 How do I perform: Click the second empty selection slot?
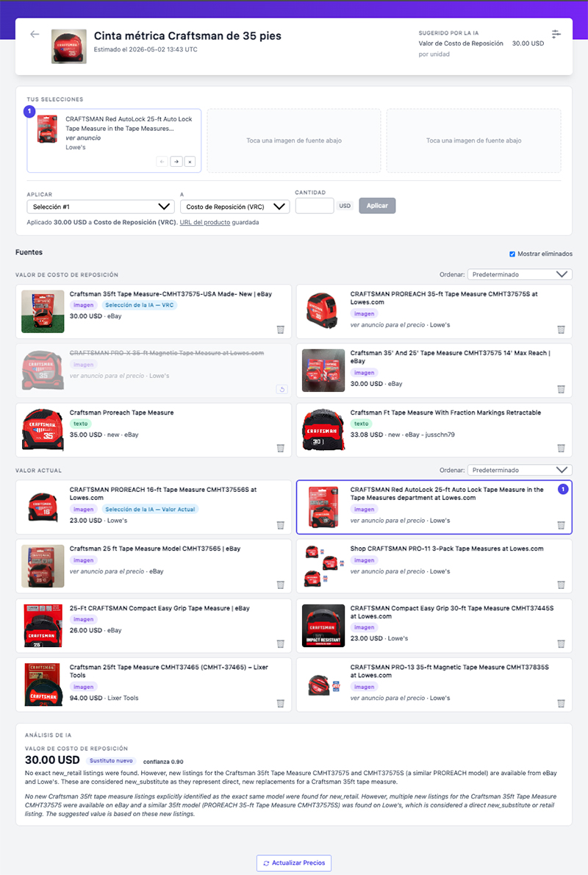tap(294, 140)
